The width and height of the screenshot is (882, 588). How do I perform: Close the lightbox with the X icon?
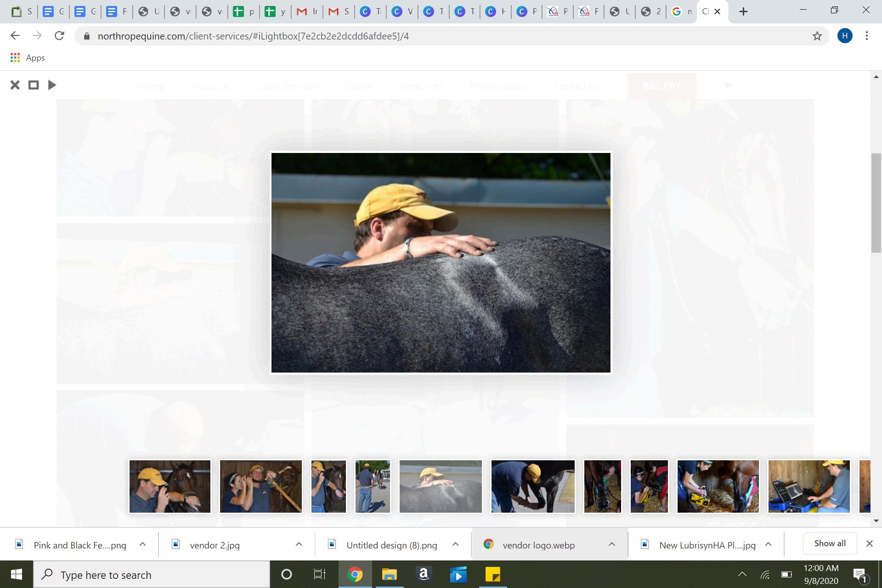[x=15, y=85]
